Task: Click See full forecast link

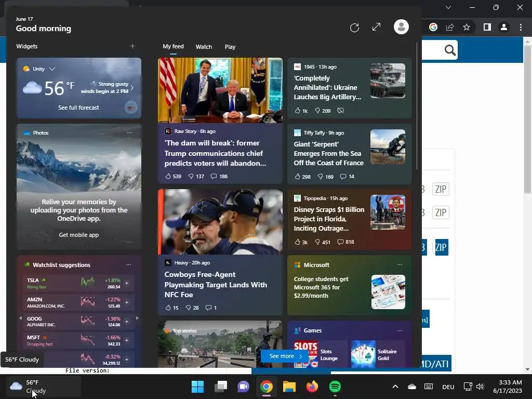Action: [78, 108]
